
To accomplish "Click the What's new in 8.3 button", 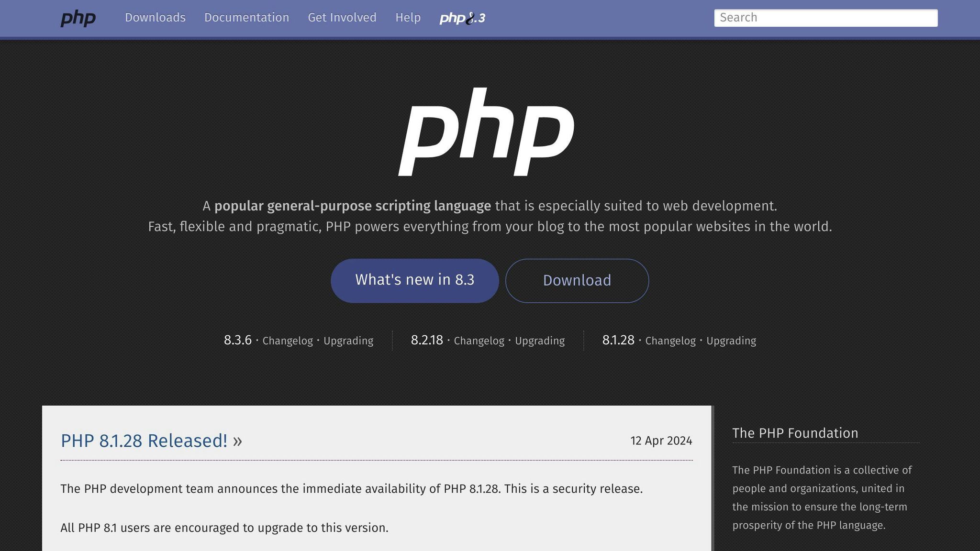I will [414, 280].
